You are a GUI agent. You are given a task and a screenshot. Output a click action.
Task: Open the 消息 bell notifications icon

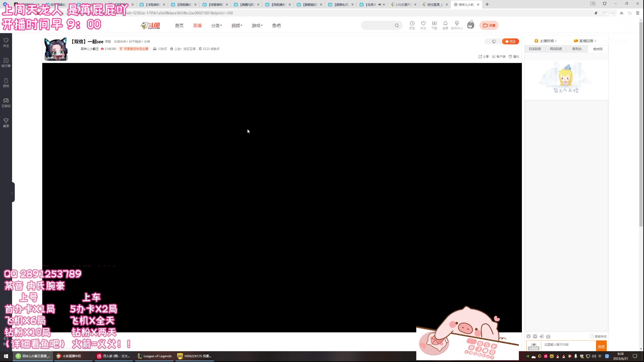[x=445, y=25]
